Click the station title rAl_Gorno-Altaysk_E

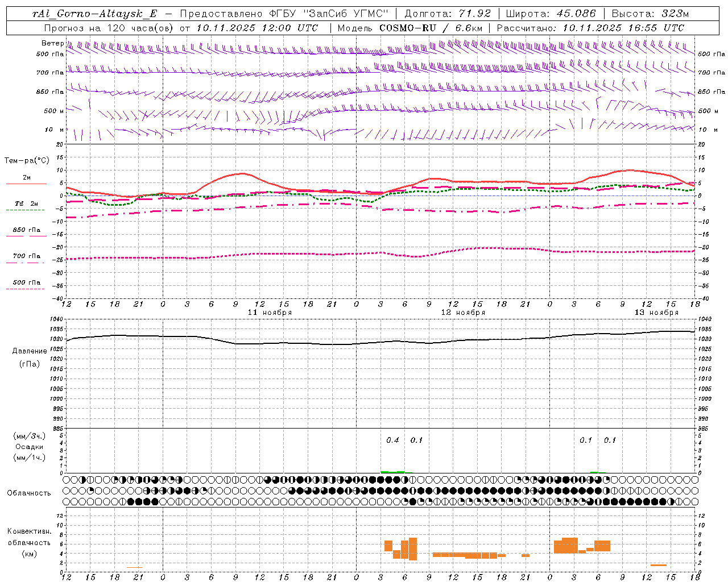[95, 14]
